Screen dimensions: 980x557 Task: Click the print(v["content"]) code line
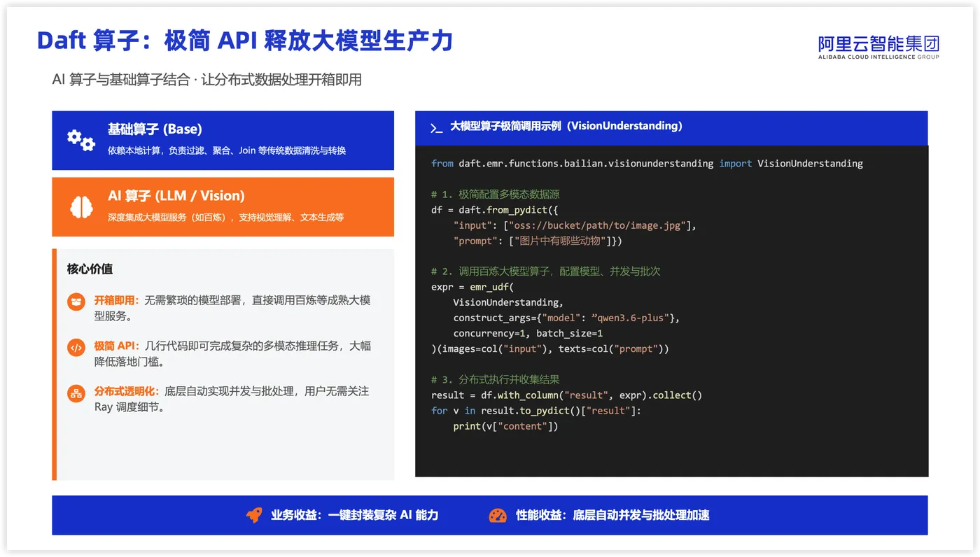tap(505, 425)
